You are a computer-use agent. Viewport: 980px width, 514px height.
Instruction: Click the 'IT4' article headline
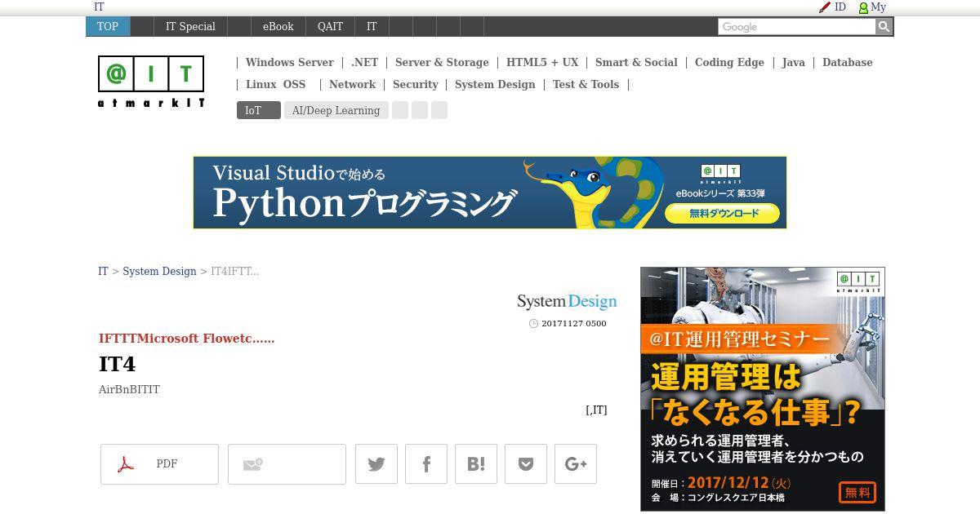[117, 364]
